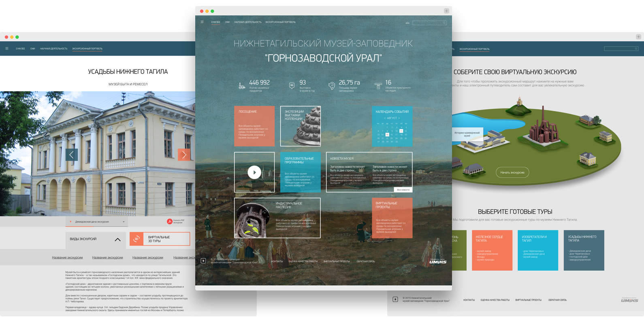This screenshot has height=320, width=644.
Task: Click the 3D rotation icon for virtual tours
Action: pos(137,239)
